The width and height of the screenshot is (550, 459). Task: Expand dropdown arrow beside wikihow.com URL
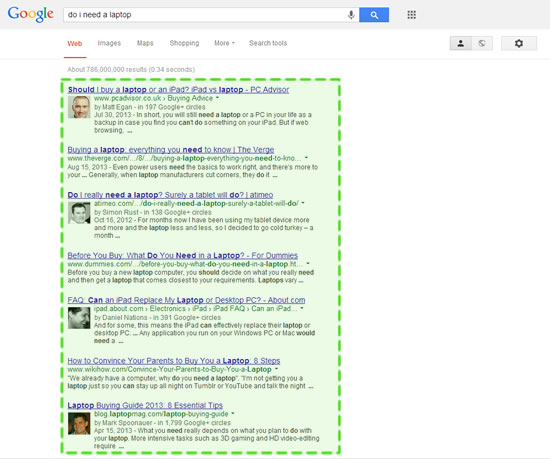pos(276,369)
